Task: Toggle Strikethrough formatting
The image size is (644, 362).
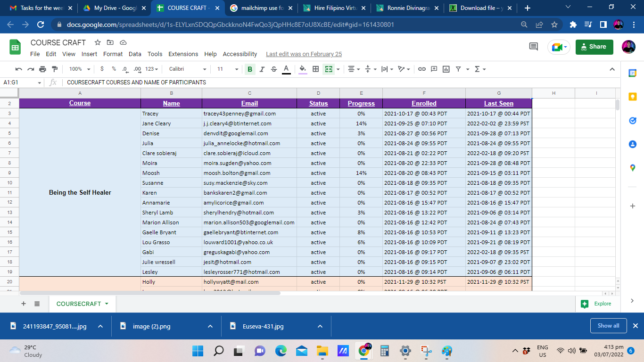Action: click(274, 69)
